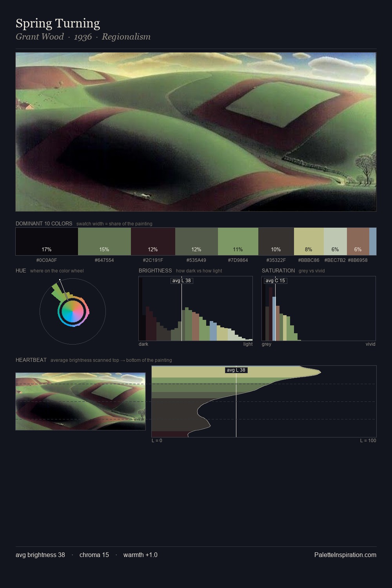The height and width of the screenshot is (588, 392).
Task: Click the heartbeat brightness profile chart
Action: click(264, 401)
